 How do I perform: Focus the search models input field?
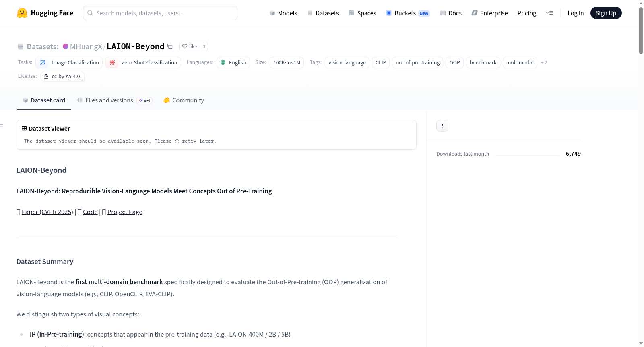click(x=160, y=13)
